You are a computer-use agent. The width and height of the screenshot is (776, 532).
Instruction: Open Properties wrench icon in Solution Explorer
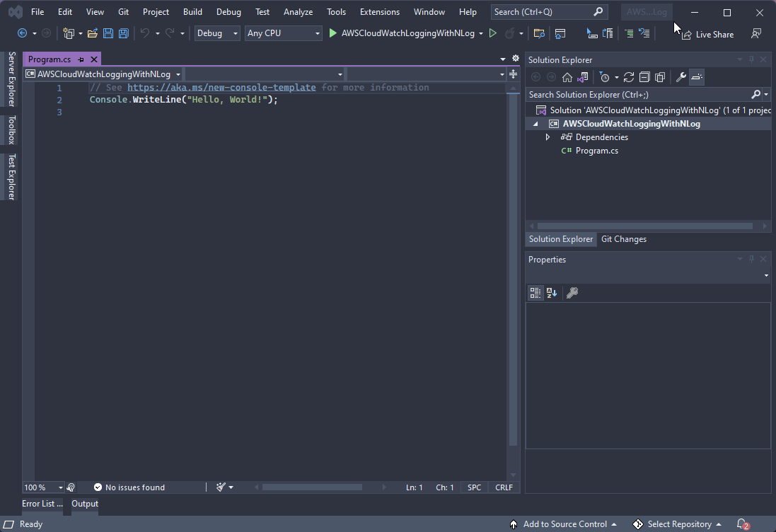[681, 77]
